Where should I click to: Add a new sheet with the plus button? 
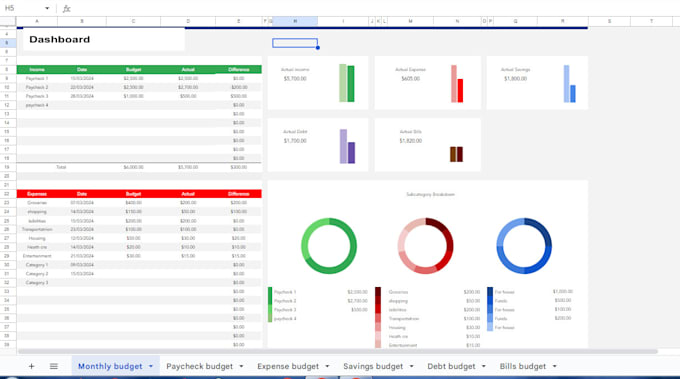(31, 366)
